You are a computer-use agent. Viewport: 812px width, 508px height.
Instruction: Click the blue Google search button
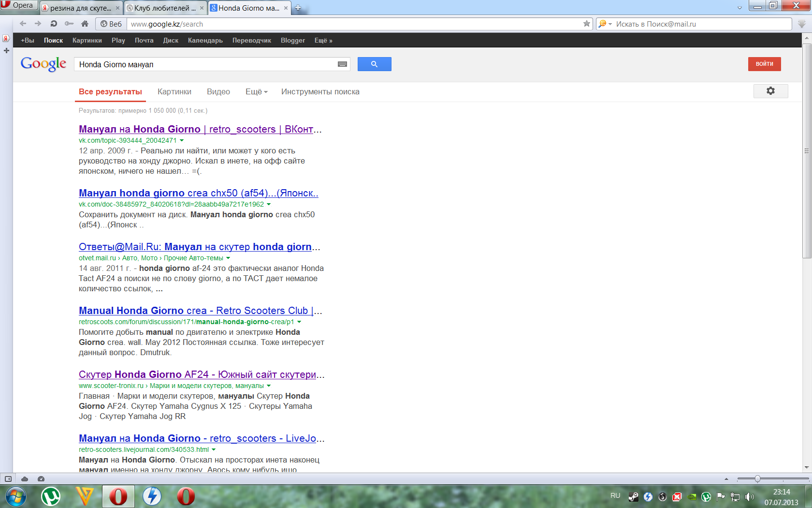tap(374, 64)
